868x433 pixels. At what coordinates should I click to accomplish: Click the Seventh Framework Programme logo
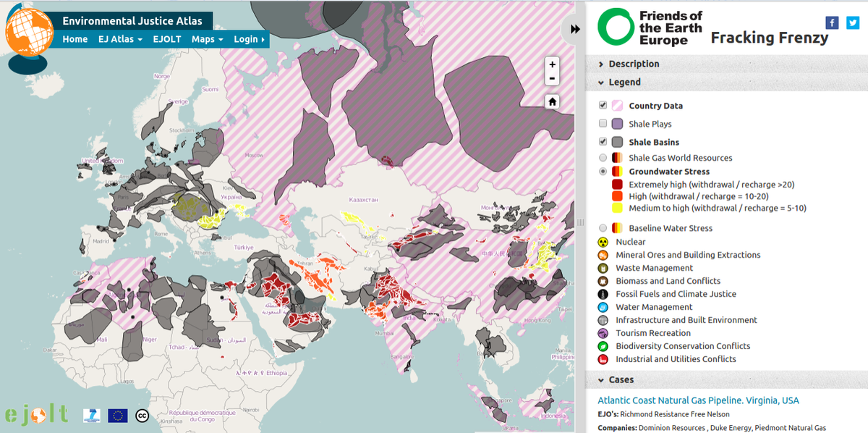click(91, 415)
